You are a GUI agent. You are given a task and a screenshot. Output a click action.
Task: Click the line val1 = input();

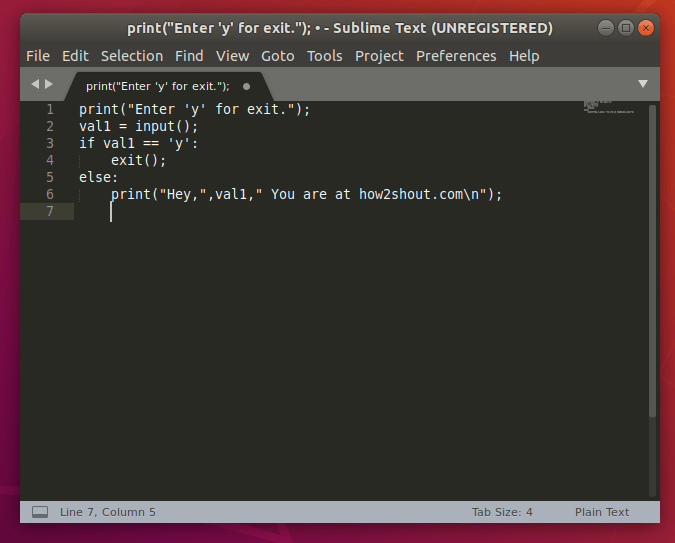pyautogui.click(x=139, y=127)
